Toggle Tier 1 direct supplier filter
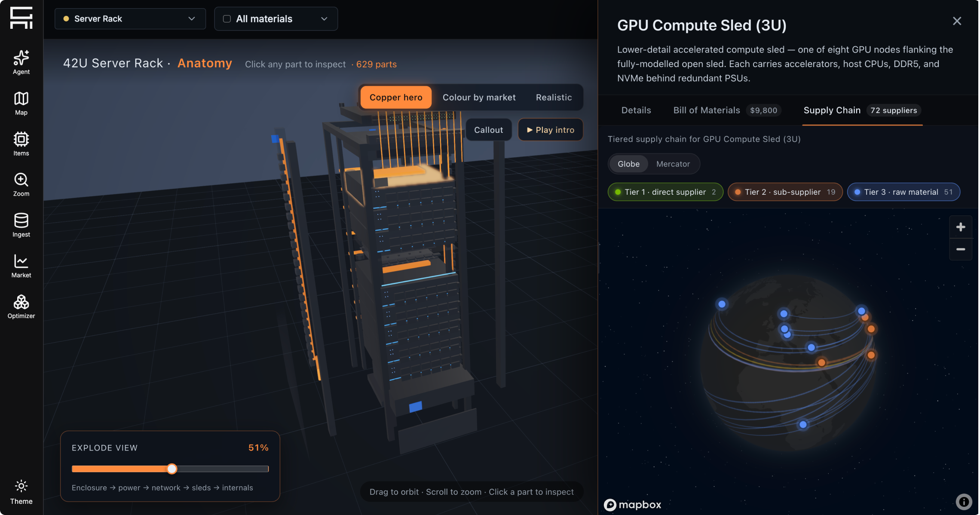This screenshot has width=980, height=515. point(665,192)
